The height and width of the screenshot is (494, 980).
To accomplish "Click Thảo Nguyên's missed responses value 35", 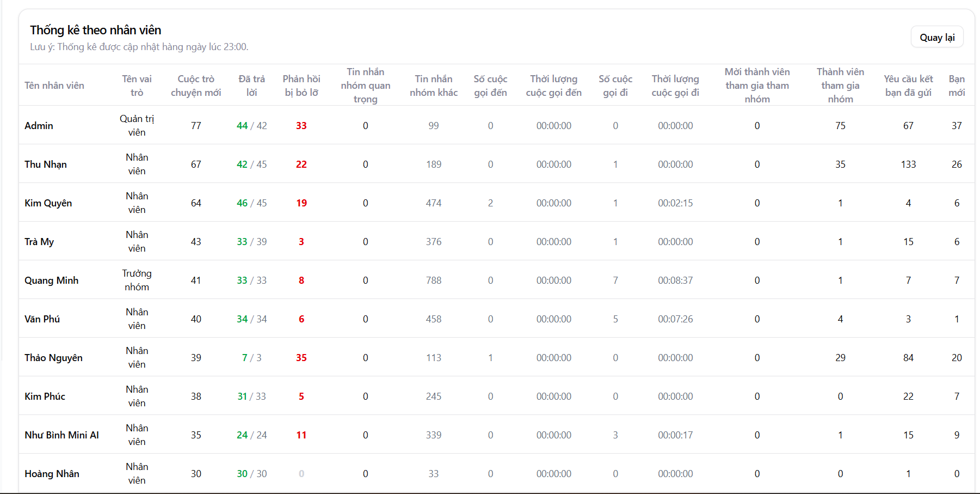I will [x=301, y=358].
